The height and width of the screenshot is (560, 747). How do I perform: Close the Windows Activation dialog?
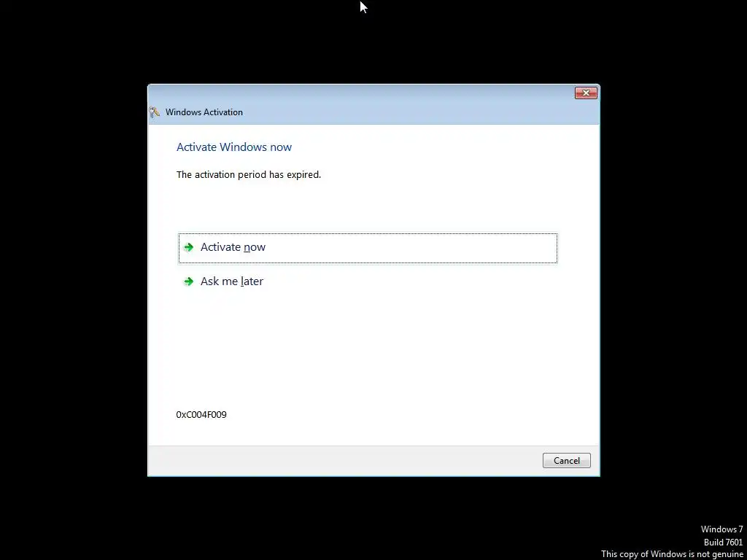pos(586,93)
